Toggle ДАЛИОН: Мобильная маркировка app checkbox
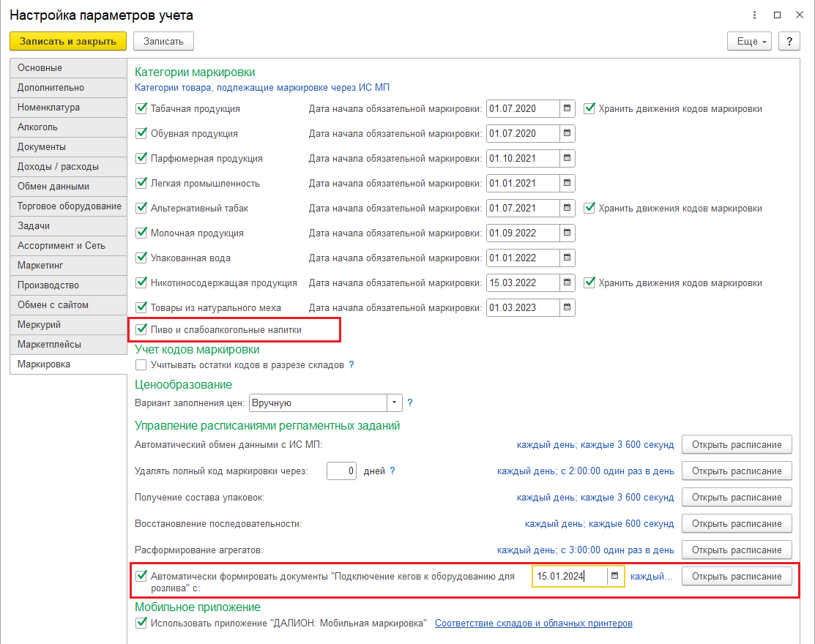 coord(141,623)
